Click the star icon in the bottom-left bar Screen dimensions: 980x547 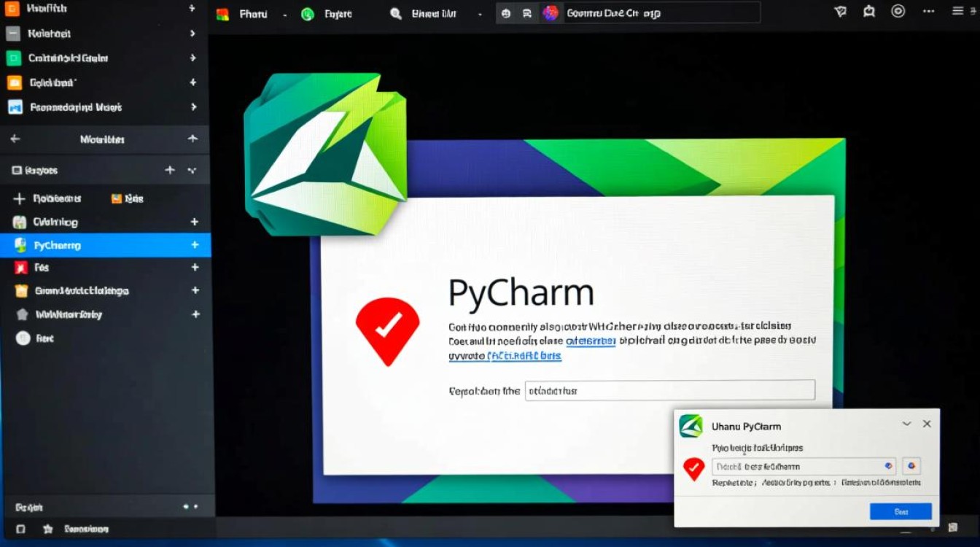click(48, 529)
